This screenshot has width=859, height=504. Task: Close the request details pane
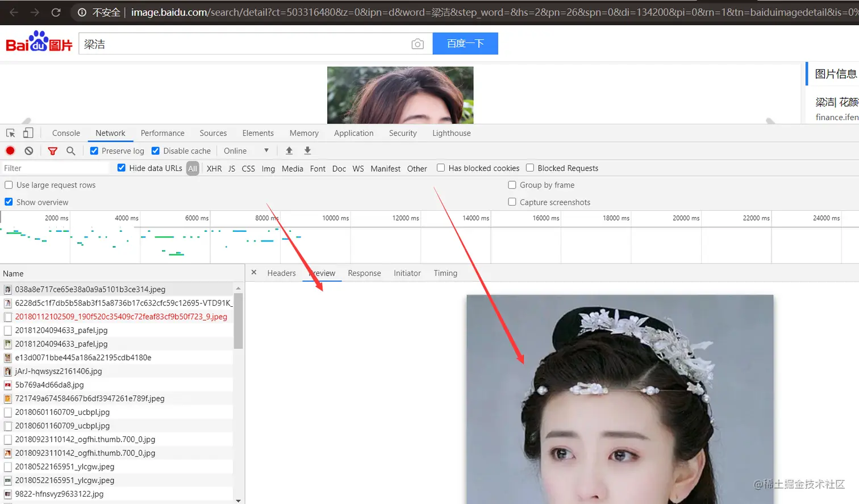[254, 273]
